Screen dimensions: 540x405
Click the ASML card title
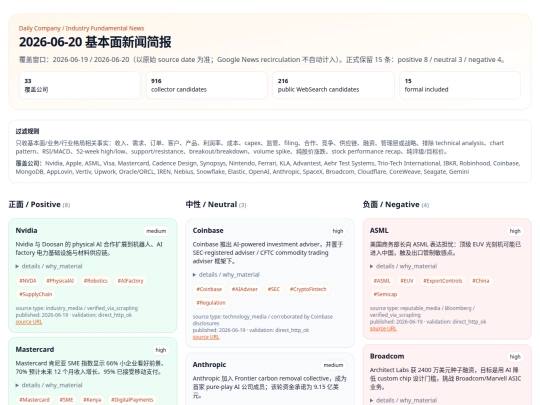pyautogui.click(x=379, y=230)
